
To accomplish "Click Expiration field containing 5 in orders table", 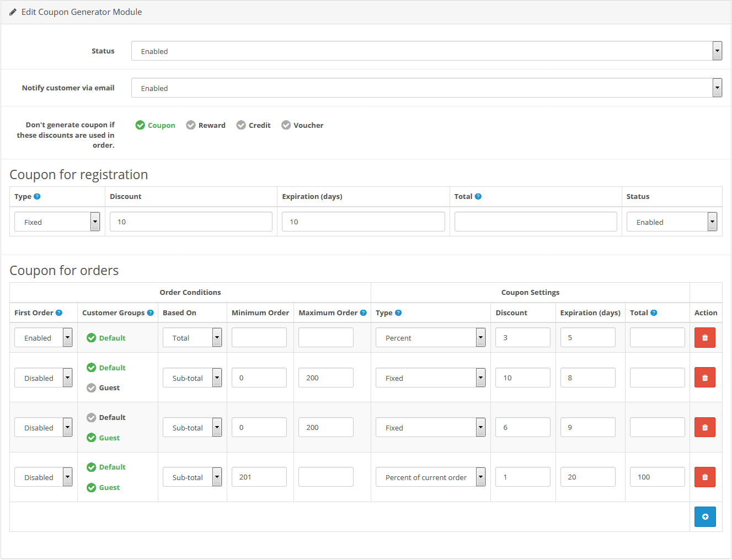I will tap(587, 337).
